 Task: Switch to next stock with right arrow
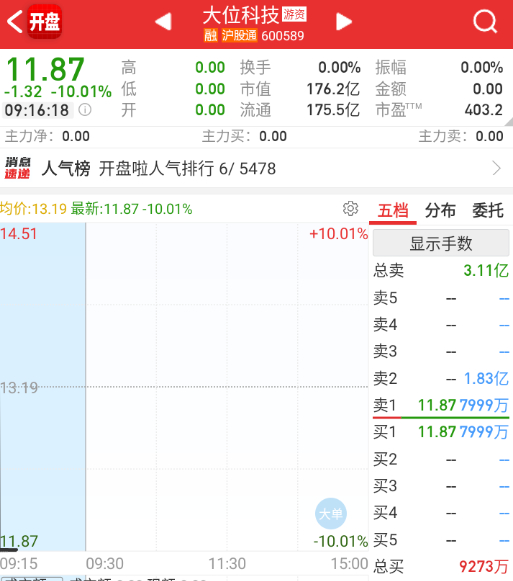344,21
